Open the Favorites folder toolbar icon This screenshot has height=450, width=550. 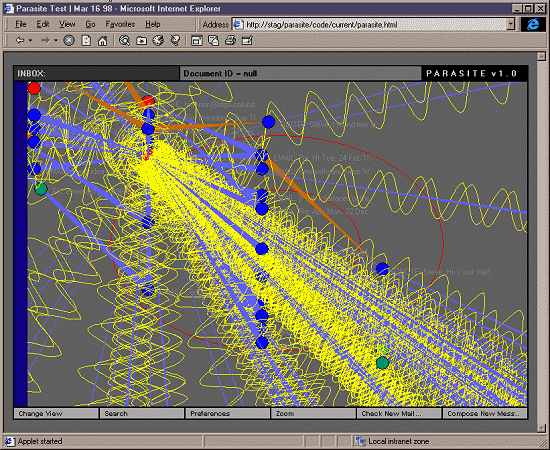point(141,41)
